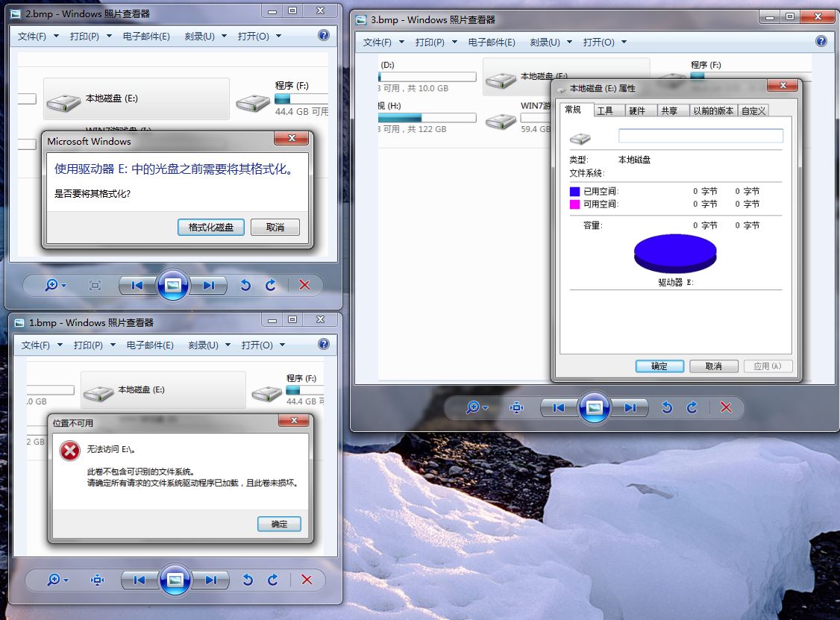Viewport: 840px width, 620px height.
Task: Click actual size icon in 2.bmp viewer
Action: (x=95, y=285)
